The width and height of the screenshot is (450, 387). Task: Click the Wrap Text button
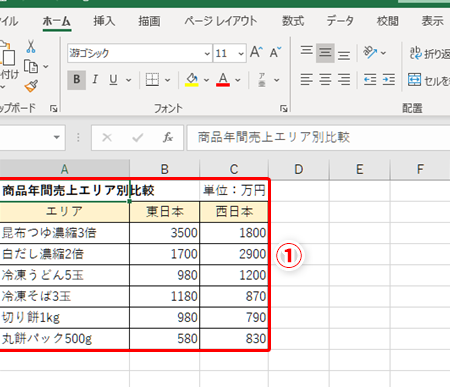[429, 53]
